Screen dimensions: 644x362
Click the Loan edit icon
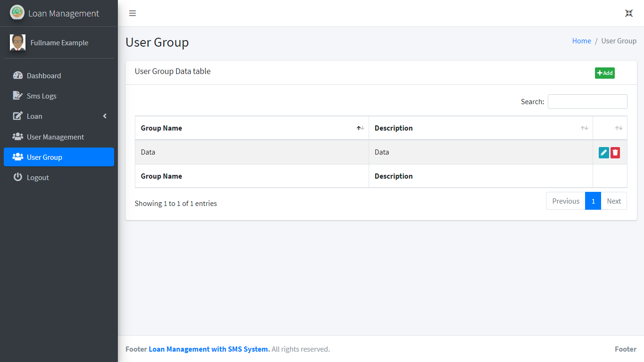(18, 116)
